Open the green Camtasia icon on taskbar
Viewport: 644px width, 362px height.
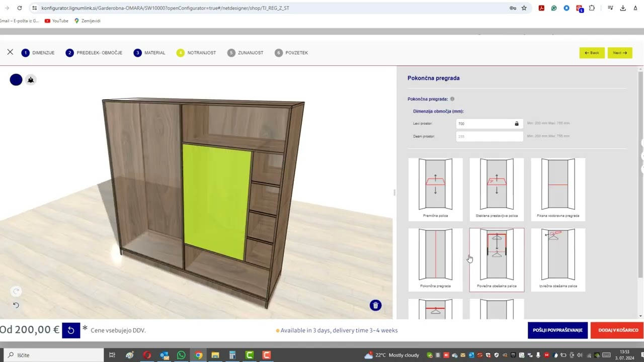(x=250, y=355)
